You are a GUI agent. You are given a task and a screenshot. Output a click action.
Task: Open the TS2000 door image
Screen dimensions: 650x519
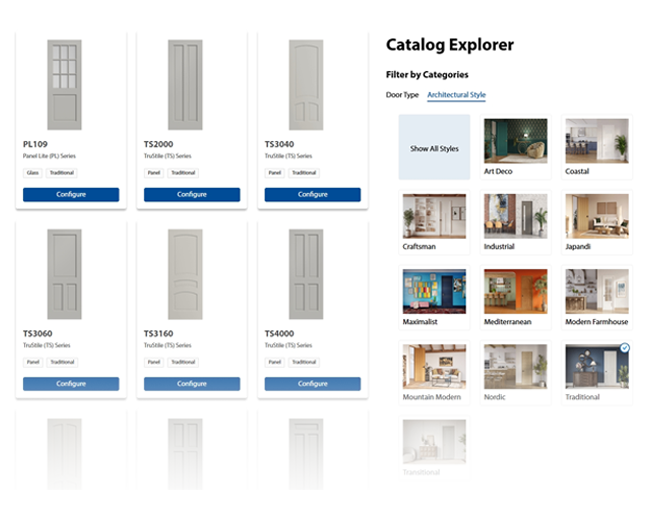[x=185, y=85]
